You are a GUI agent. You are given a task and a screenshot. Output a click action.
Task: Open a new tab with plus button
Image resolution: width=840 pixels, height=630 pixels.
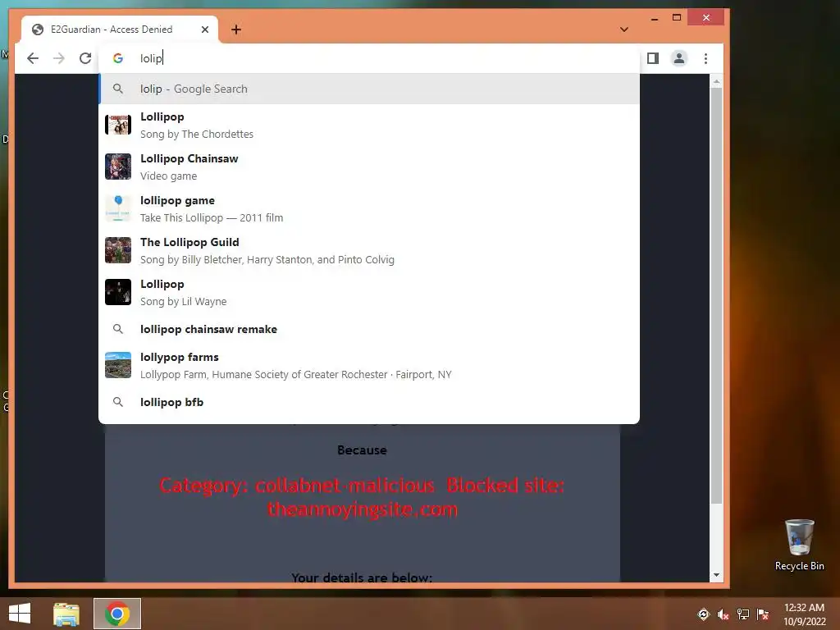tap(236, 30)
